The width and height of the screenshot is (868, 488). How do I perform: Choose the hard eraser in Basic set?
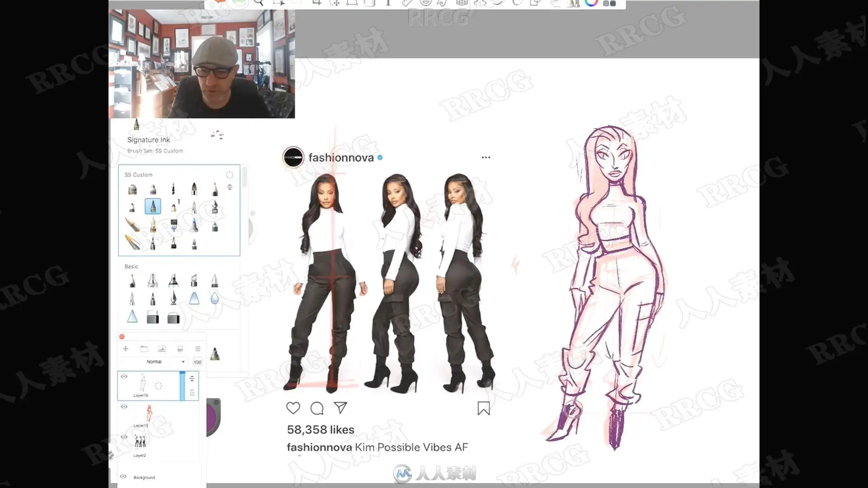point(153,318)
